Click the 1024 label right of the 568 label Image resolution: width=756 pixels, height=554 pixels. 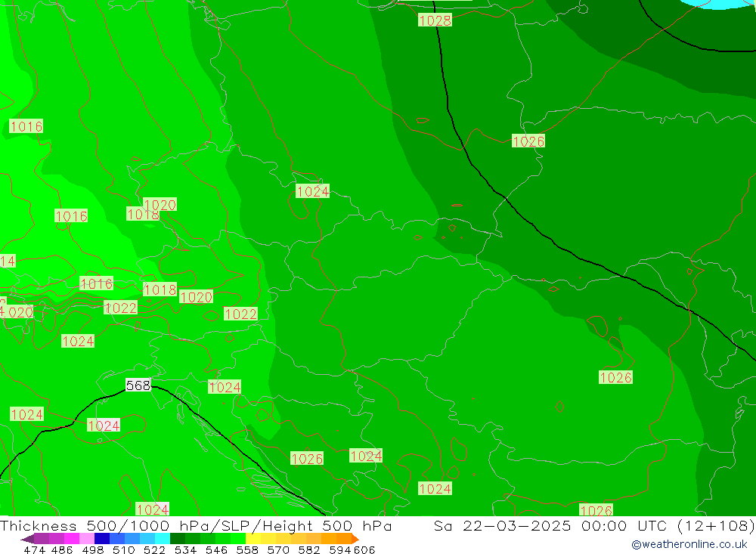(225, 387)
